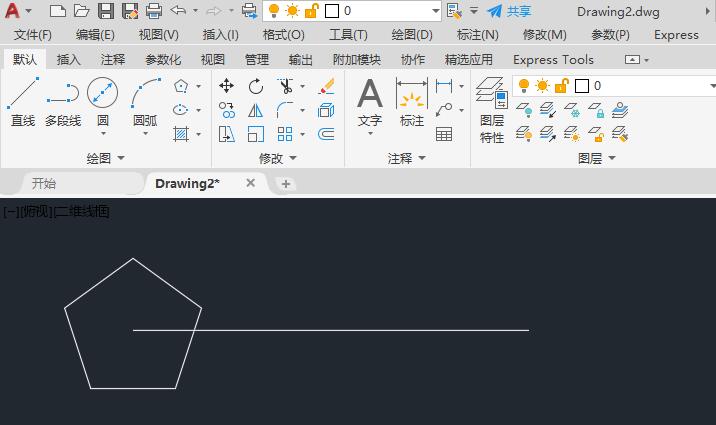
Task: Open the Text tool dropdown arrow
Action: pos(370,134)
